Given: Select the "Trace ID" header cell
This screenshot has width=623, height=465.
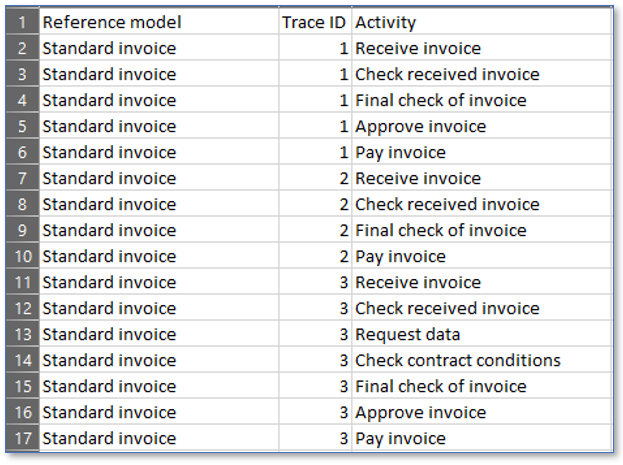Looking at the screenshot, I should [x=314, y=22].
